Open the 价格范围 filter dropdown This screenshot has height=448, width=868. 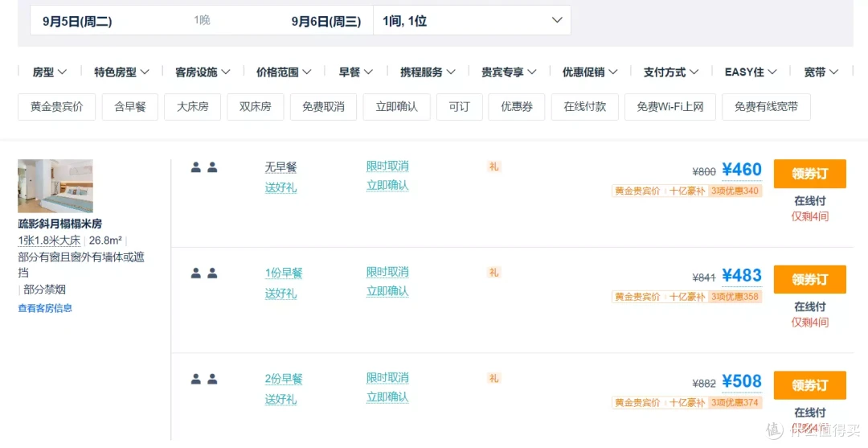tap(284, 72)
